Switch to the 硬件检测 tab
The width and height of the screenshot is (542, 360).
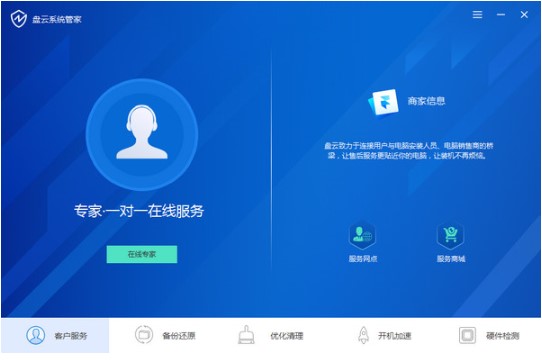click(488, 335)
